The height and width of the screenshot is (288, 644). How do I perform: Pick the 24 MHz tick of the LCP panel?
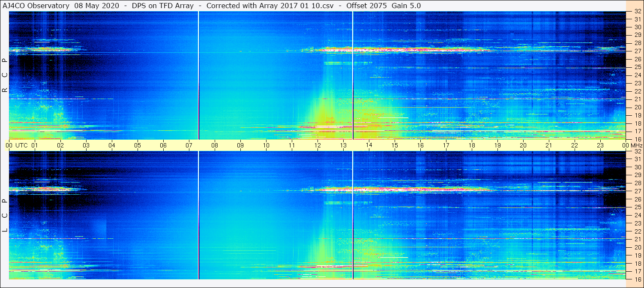(x=637, y=215)
